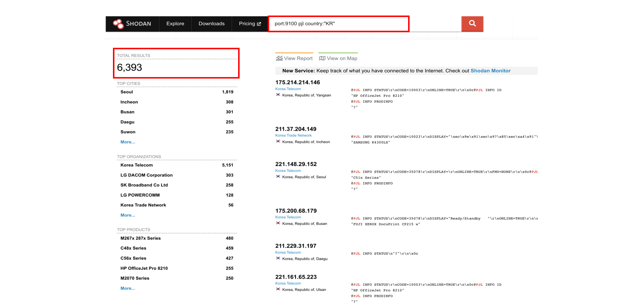Click Korea Telecom under 221.148.29.152
Image resolution: width=644 pixels, height=308 pixels.
pos(288,171)
